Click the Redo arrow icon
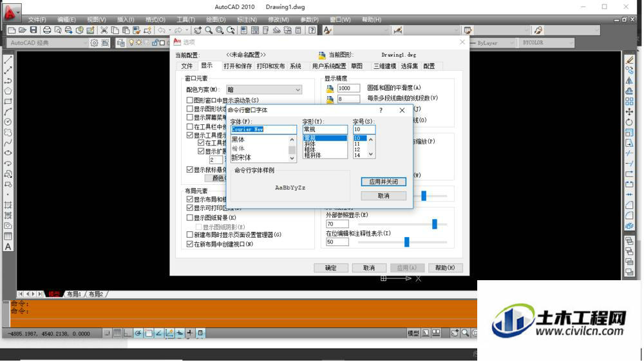644x362 pixels. pyautogui.click(x=178, y=30)
